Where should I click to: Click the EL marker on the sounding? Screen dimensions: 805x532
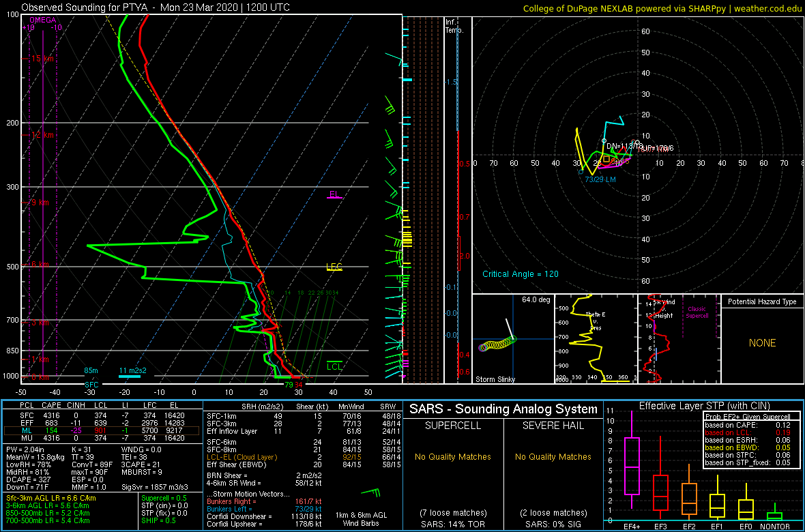334,194
